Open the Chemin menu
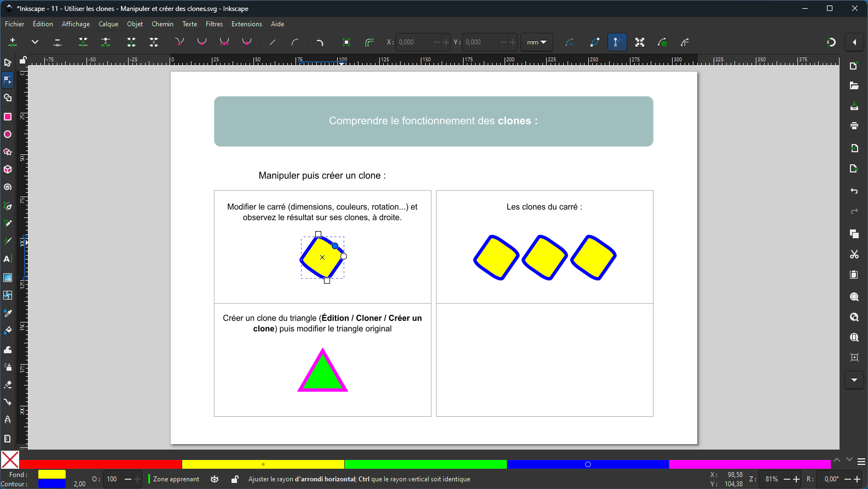Image resolution: width=868 pixels, height=489 pixels. coord(163,24)
